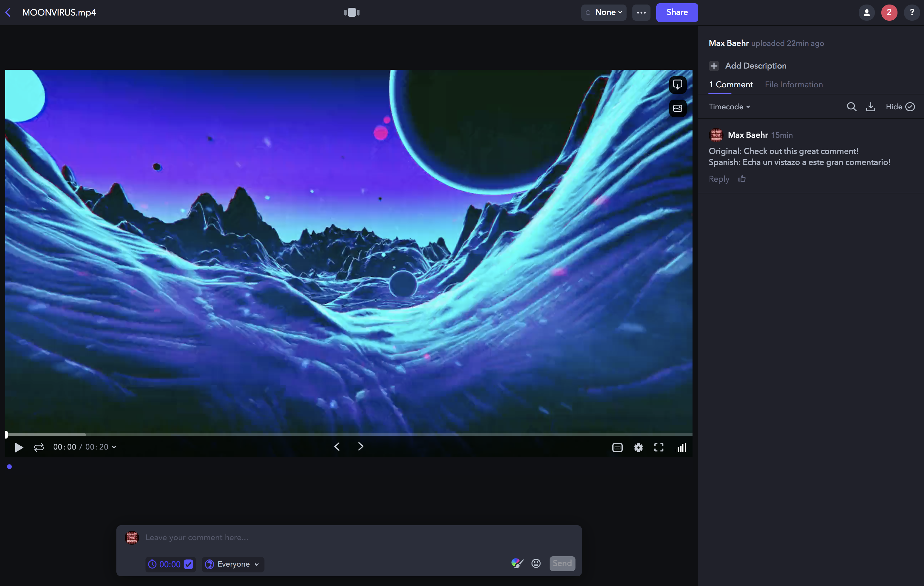This screenshot has width=924, height=586.
Task: Switch to File Information tab
Action: coord(793,84)
